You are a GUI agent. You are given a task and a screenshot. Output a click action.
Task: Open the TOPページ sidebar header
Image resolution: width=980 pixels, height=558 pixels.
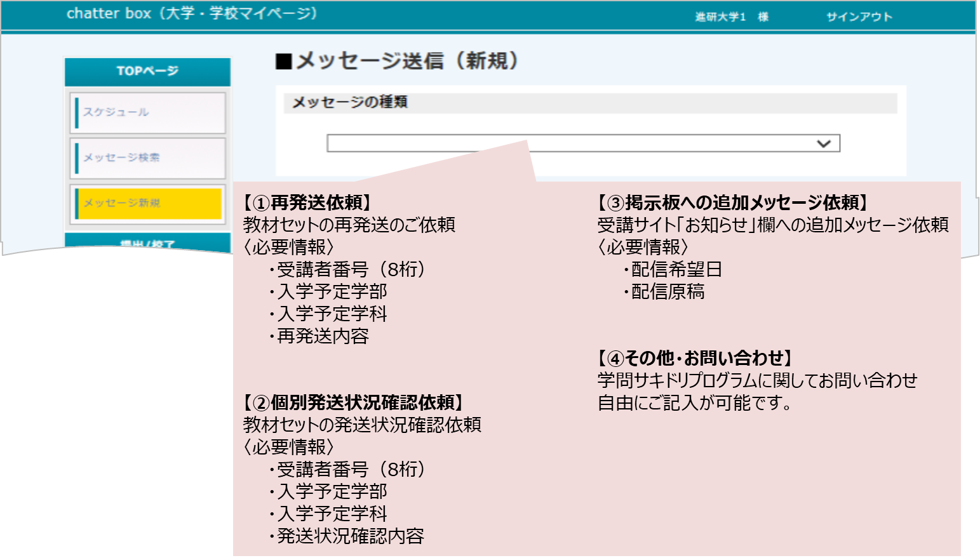click(147, 71)
